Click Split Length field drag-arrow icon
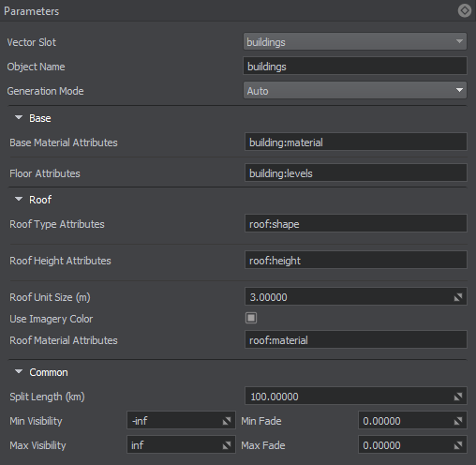The width and height of the screenshot is (476, 465). coord(458,397)
